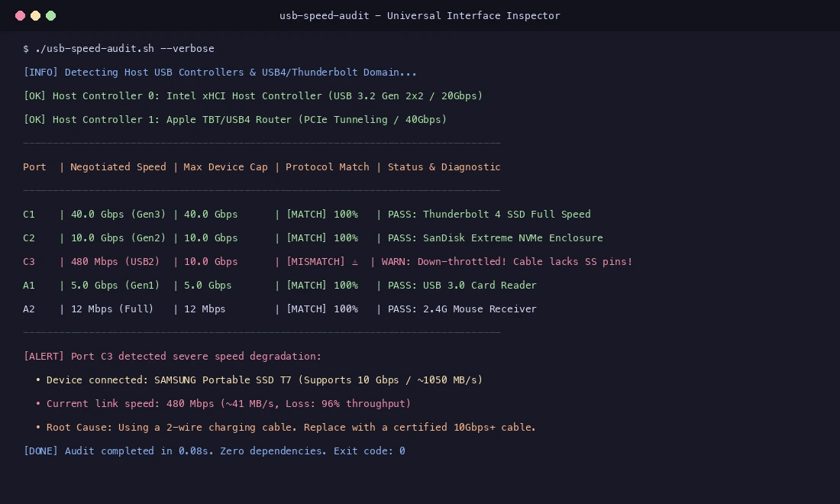Click the Device connected: SAMSUNG Portable SSD T7 line

pyautogui.click(x=259, y=380)
